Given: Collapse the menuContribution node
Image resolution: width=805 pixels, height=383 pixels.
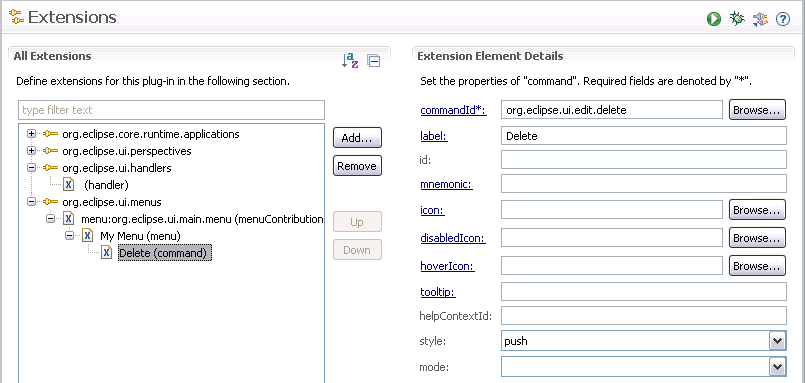Looking at the screenshot, I should [50, 219].
